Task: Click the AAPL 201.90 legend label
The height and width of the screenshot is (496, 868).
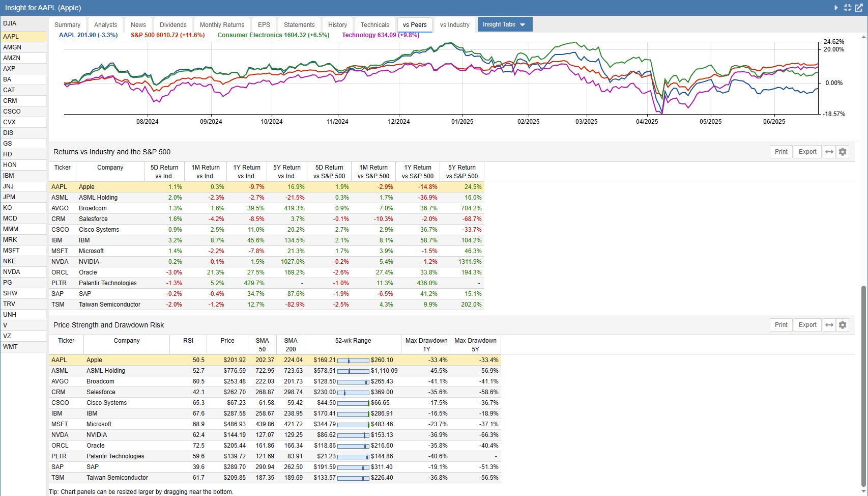Action: 88,35
